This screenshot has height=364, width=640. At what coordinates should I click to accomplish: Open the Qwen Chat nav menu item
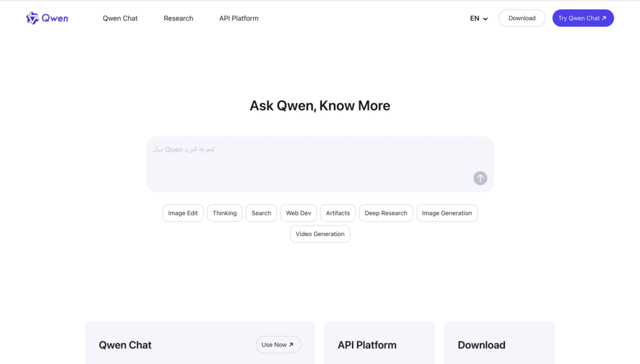pos(120,19)
